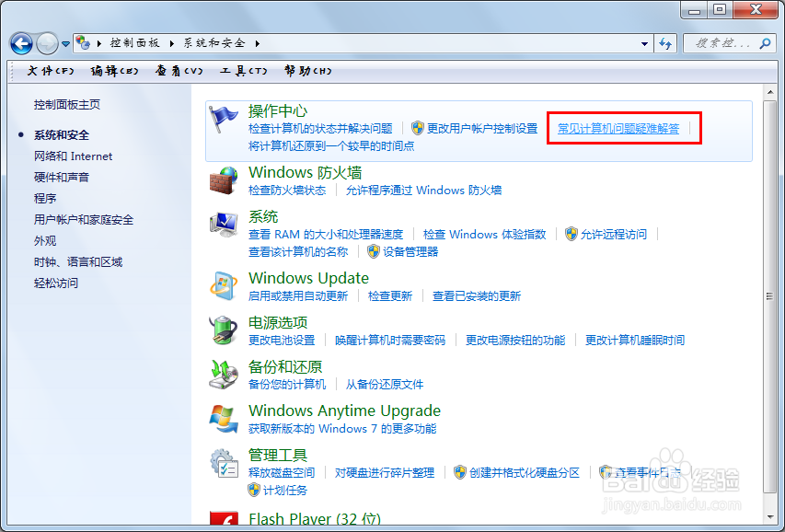Open the 文件(F) menu

click(50, 71)
